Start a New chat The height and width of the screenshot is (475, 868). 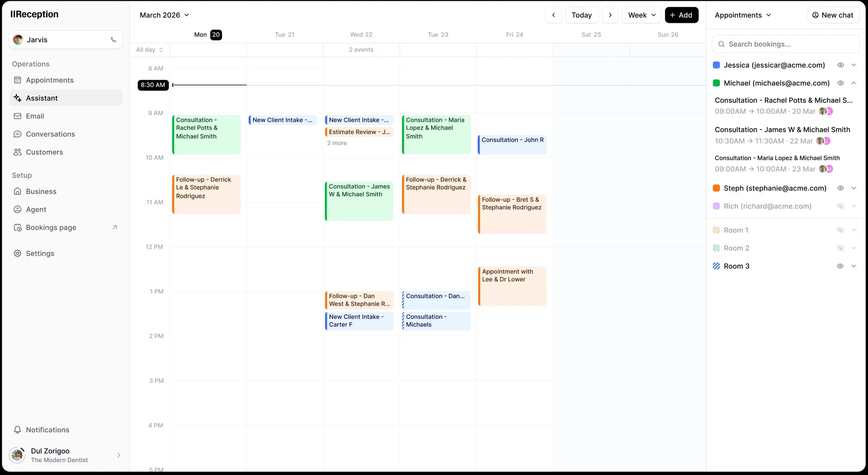click(x=833, y=15)
